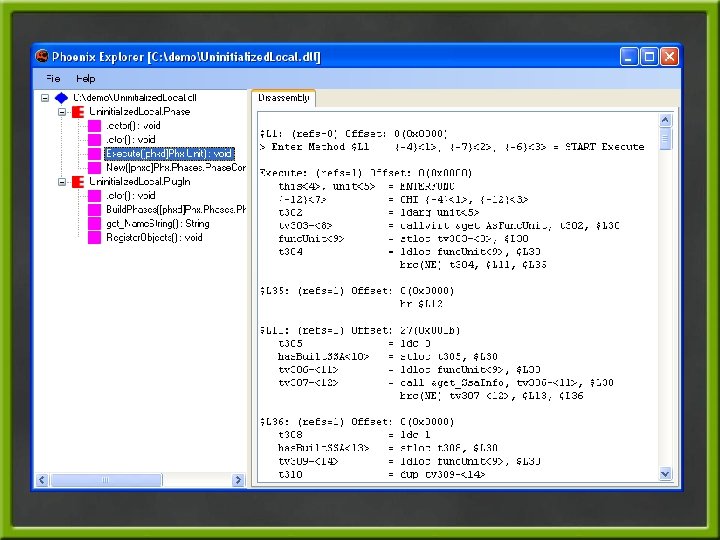
Task: Click the magenta icon beside PlugIn .ctor(): void
Action: click(95, 196)
